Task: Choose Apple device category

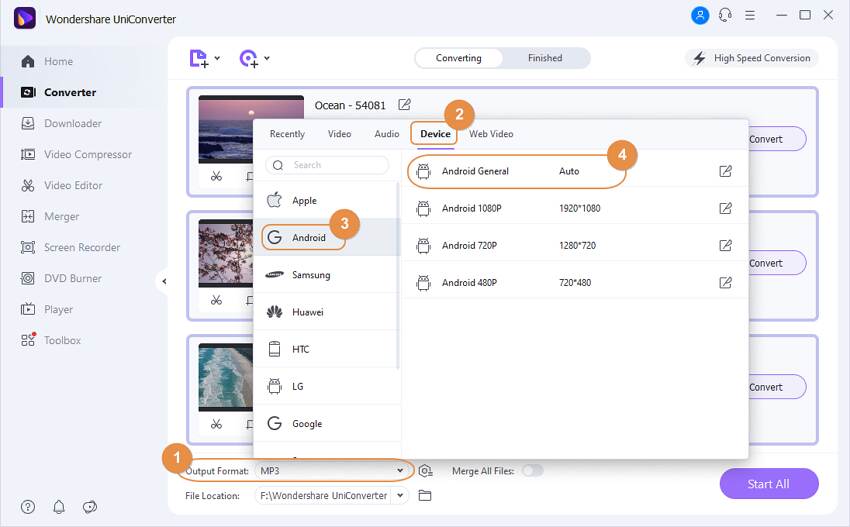Action: 326,201
